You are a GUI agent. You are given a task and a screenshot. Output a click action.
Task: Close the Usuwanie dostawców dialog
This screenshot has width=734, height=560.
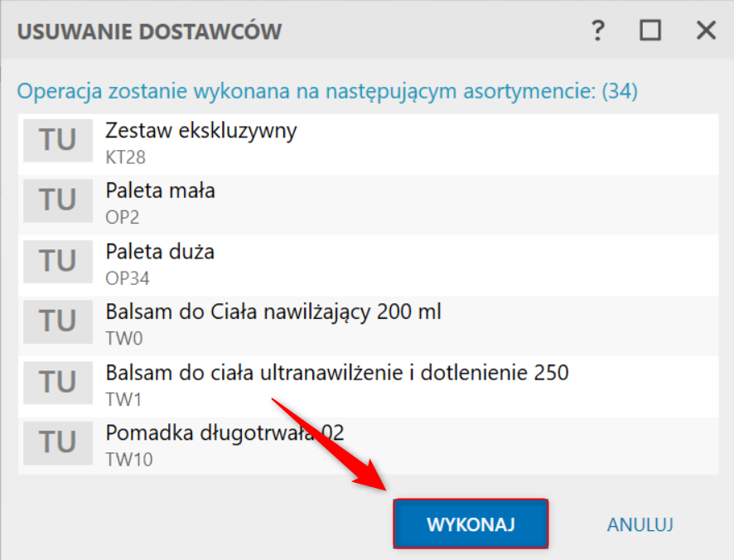[x=706, y=31]
